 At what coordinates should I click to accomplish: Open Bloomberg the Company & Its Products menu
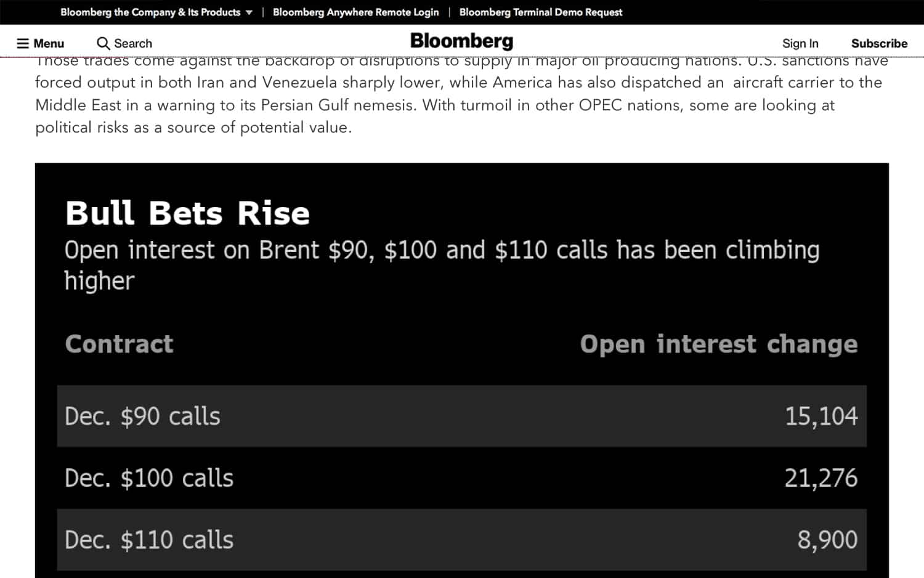pyautogui.click(x=150, y=12)
